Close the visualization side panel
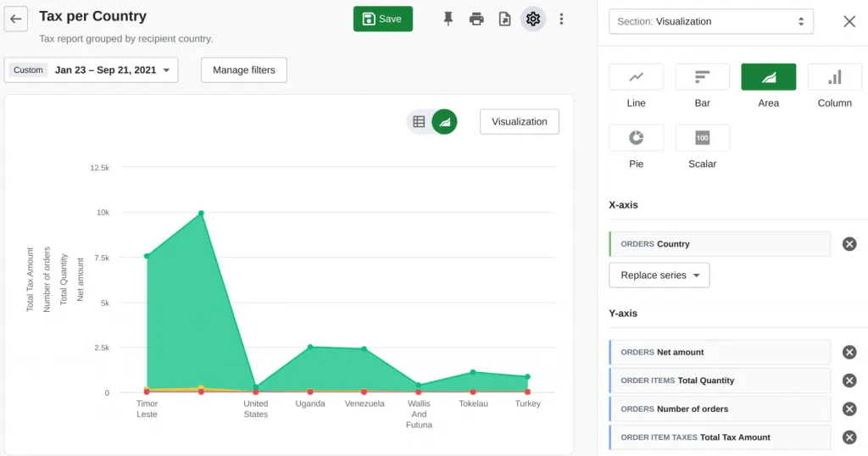This screenshot has height=456, width=868. (849, 21)
